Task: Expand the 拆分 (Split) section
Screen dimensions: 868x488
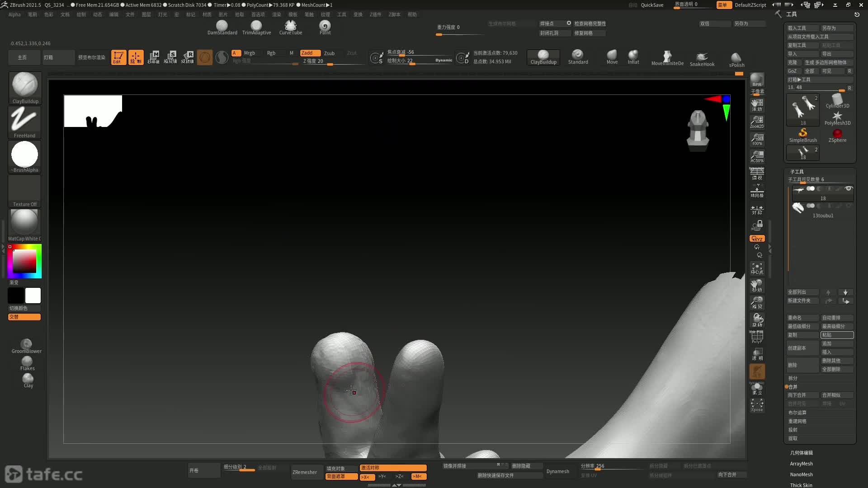Action: (x=793, y=378)
